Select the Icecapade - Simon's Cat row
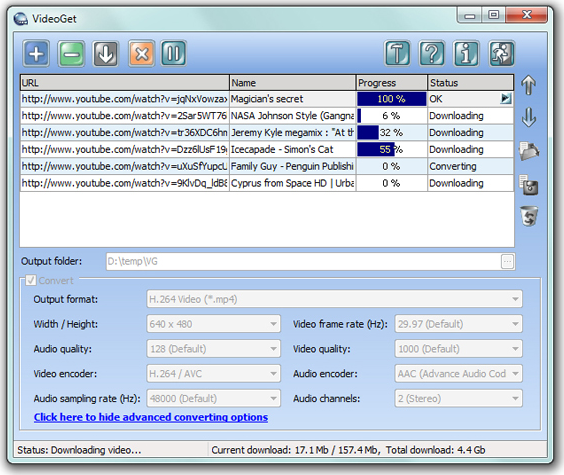The height and width of the screenshot is (475, 564). pos(267,149)
